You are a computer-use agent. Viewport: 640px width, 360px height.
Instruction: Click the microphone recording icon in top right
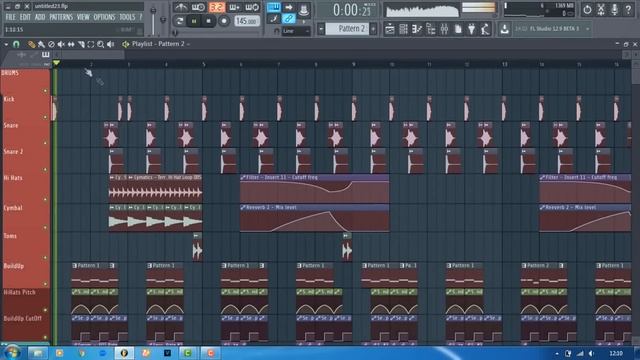coord(614,9)
